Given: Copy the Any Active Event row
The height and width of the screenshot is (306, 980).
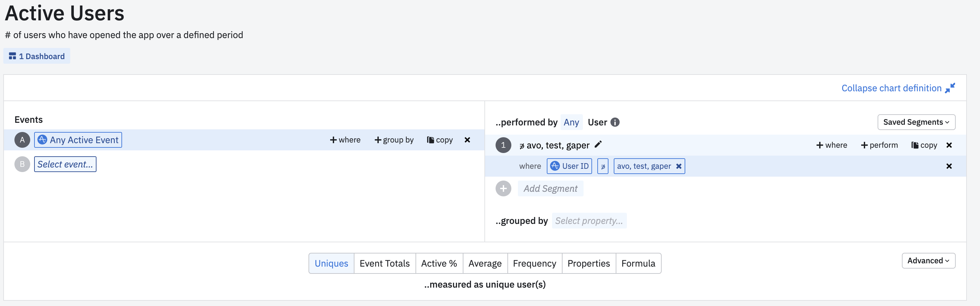Looking at the screenshot, I should 440,140.
